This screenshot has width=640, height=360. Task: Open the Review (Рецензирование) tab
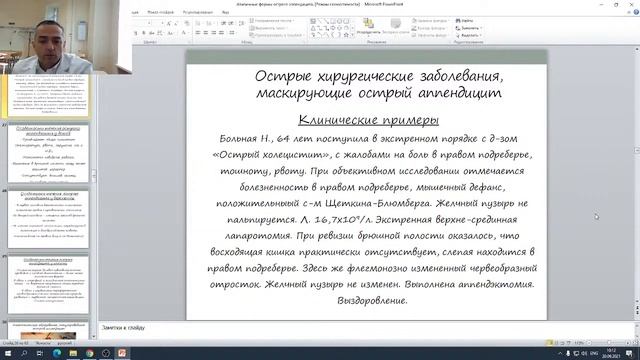point(198,12)
